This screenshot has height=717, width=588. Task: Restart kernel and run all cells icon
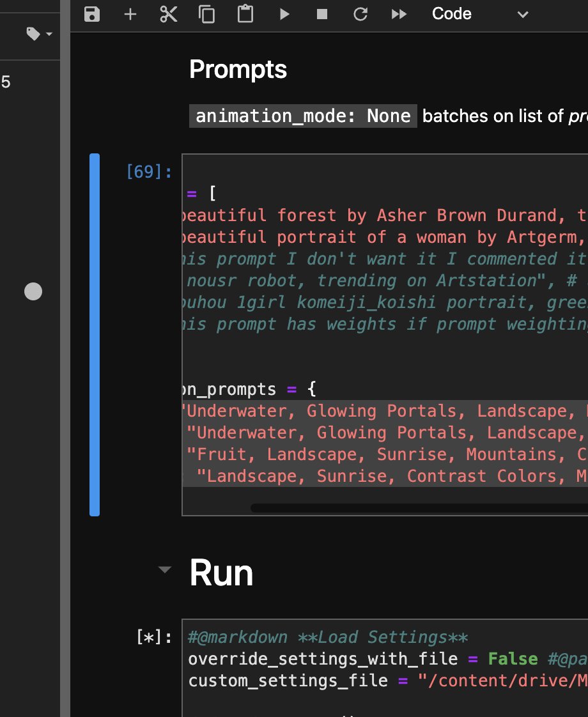tap(399, 14)
